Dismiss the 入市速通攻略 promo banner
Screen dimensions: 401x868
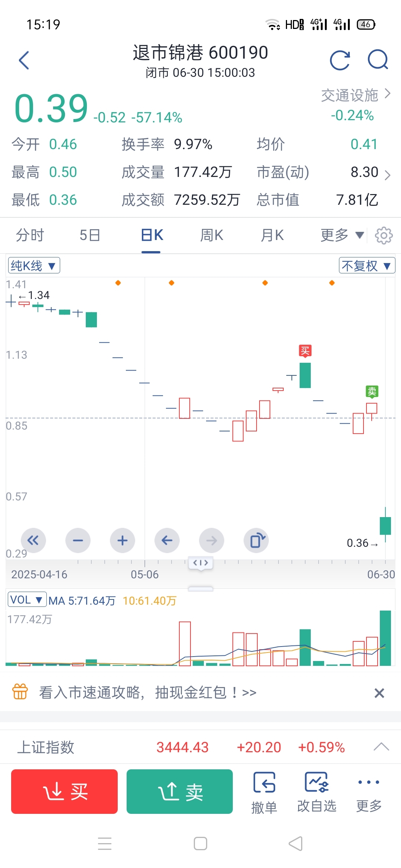[379, 693]
